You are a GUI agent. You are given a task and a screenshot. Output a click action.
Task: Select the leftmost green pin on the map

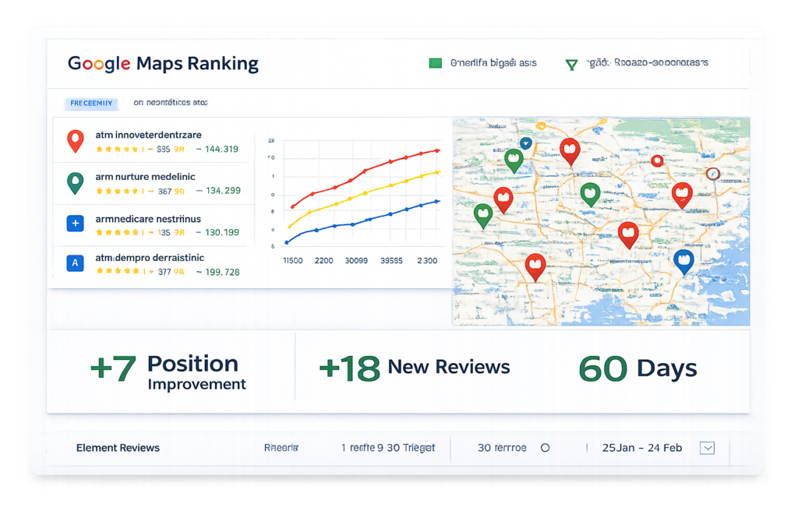[x=483, y=214]
